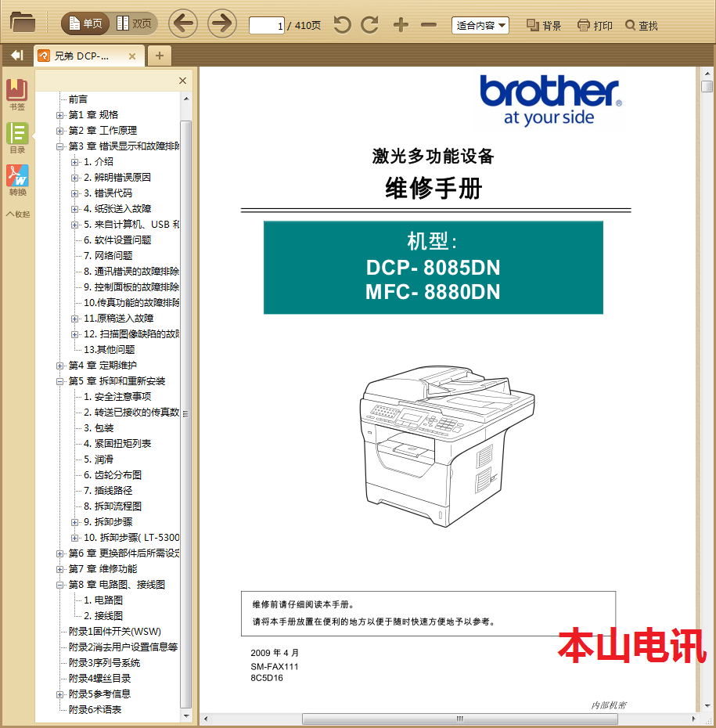
Task: Click the 背景 background button
Action: (544, 26)
